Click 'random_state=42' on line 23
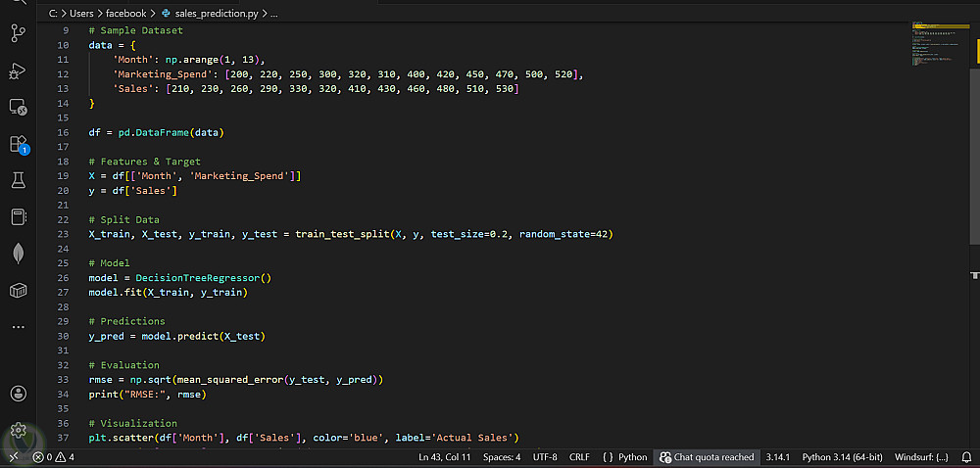 [x=563, y=234]
